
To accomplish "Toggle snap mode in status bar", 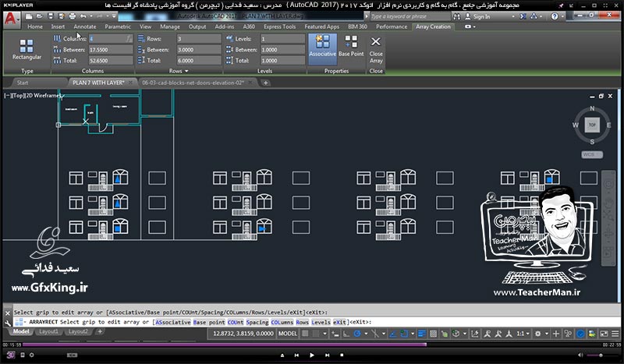I will coord(316,334).
